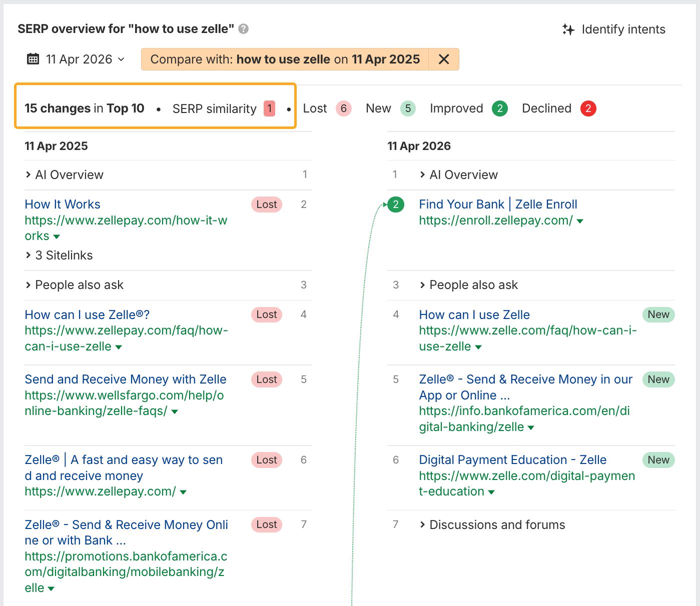Screen dimensions: 700x606
Task: Click the enroll.zellepay.com URL text
Action: [x=496, y=220]
